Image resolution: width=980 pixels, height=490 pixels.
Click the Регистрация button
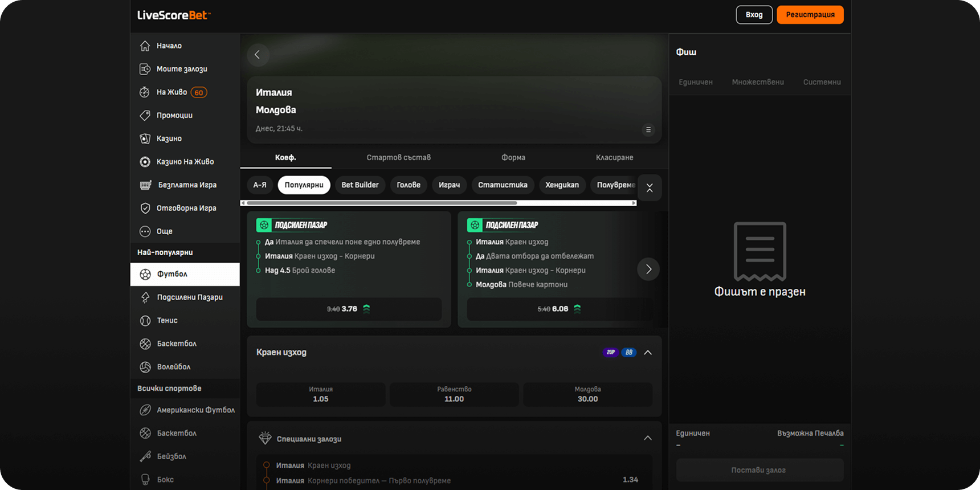click(810, 15)
